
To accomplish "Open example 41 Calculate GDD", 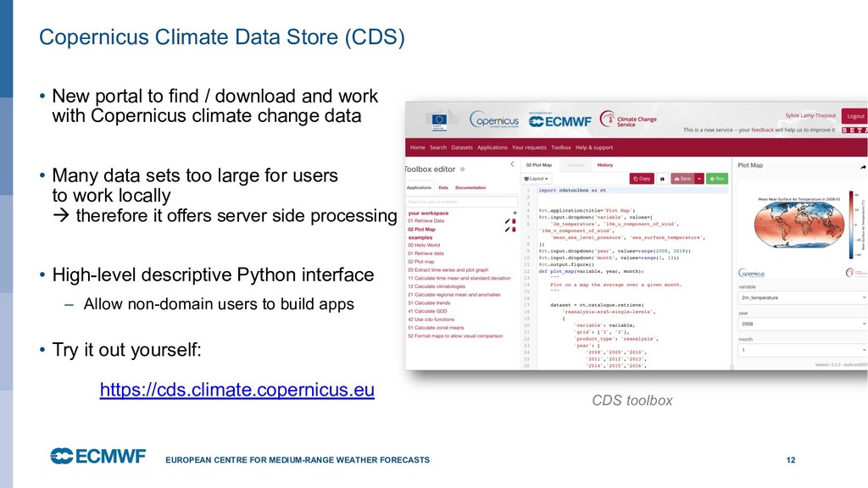I will (427, 311).
